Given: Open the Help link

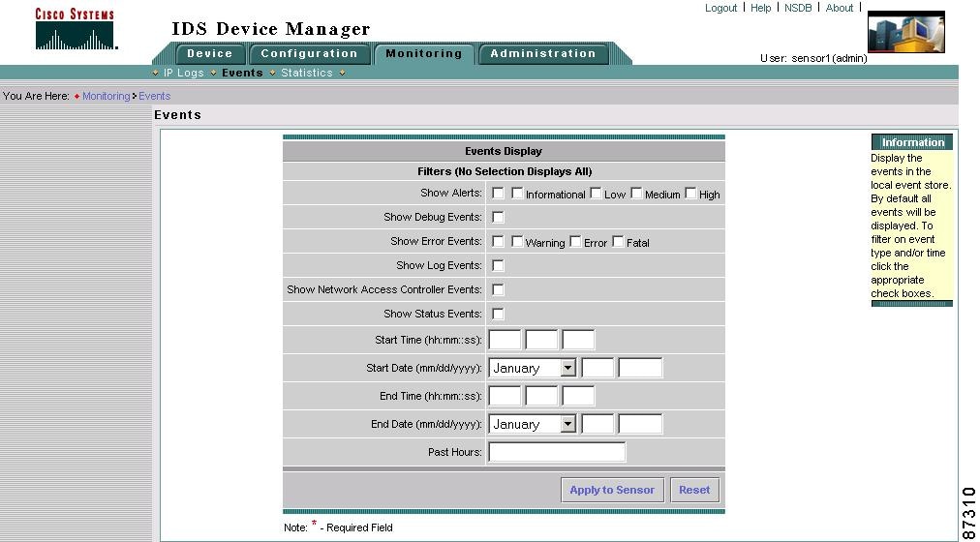Looking at the screenshot, I should (x=760, y=8).
